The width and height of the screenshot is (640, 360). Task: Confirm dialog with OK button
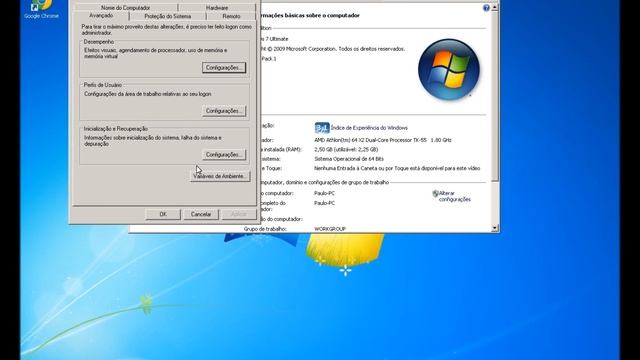pos(163,214)
